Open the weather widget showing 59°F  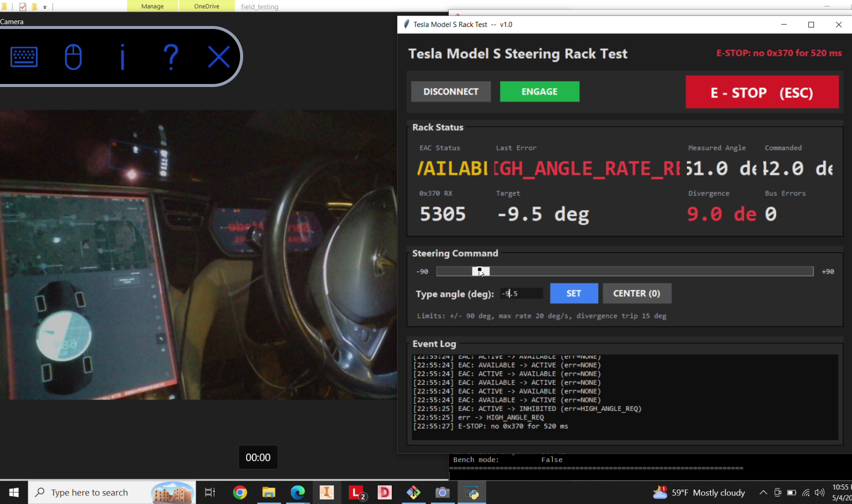(699, 492)
